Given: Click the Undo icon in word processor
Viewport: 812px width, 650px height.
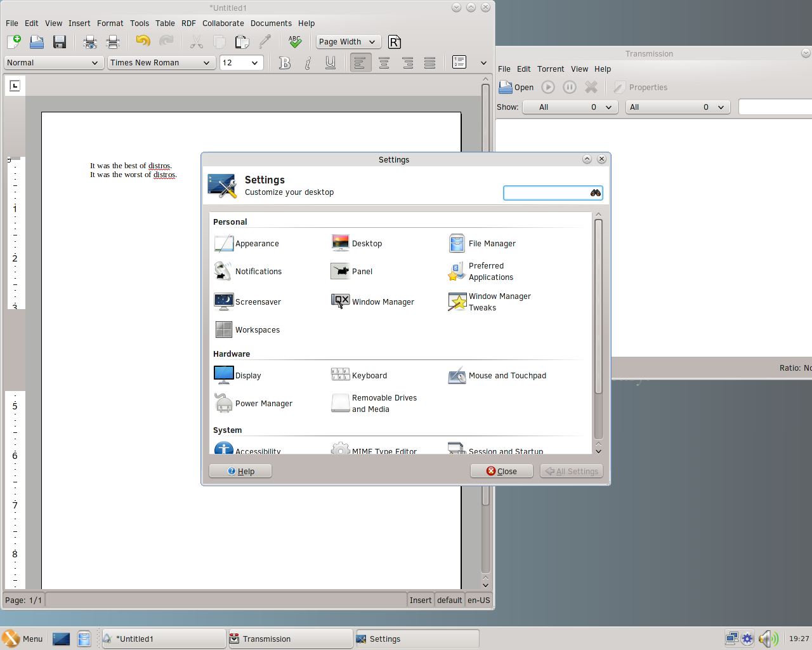Looking at the screenshot, I should tap(143, 42).
